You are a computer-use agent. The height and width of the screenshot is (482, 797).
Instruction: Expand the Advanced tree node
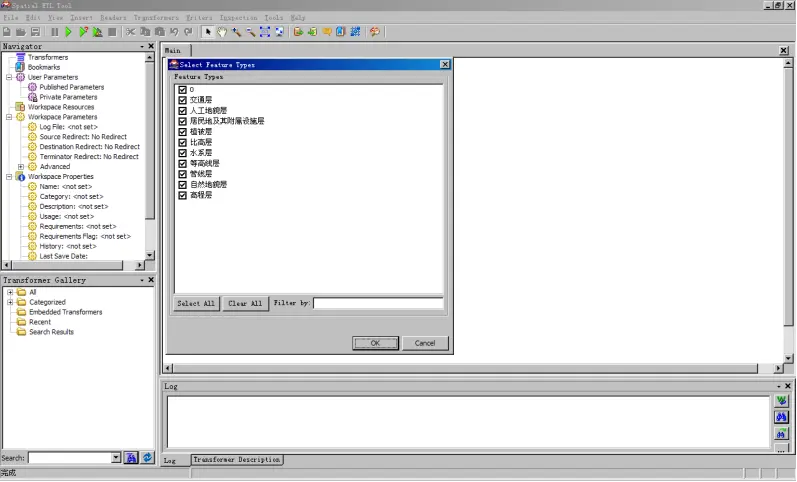click(21, 167)
